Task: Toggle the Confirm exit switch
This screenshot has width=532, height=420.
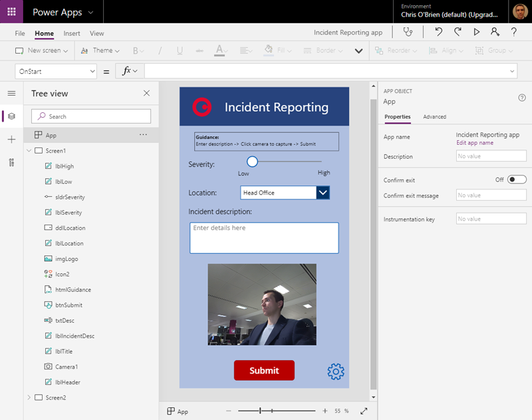Action: (517, 179)
